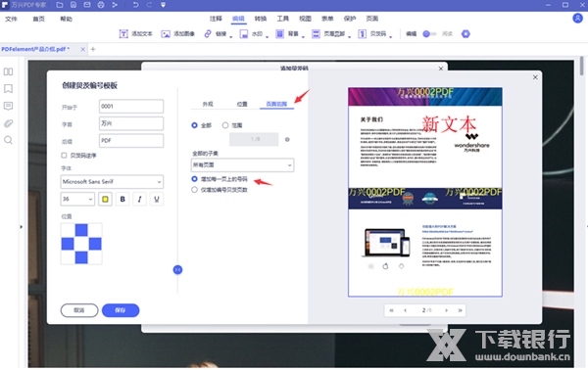Click the 保存 (save) button

click(121, 310)
